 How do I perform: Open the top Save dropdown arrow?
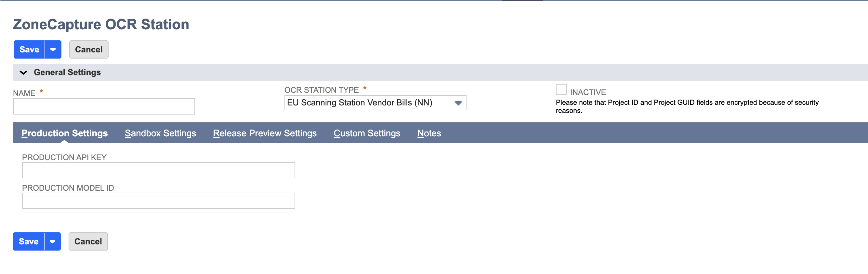pos(53,49)
